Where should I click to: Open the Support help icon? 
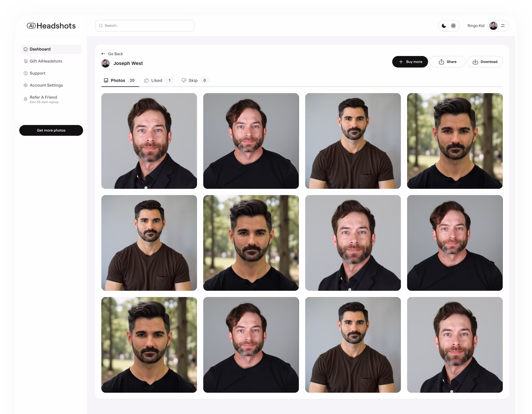[26, 73]
